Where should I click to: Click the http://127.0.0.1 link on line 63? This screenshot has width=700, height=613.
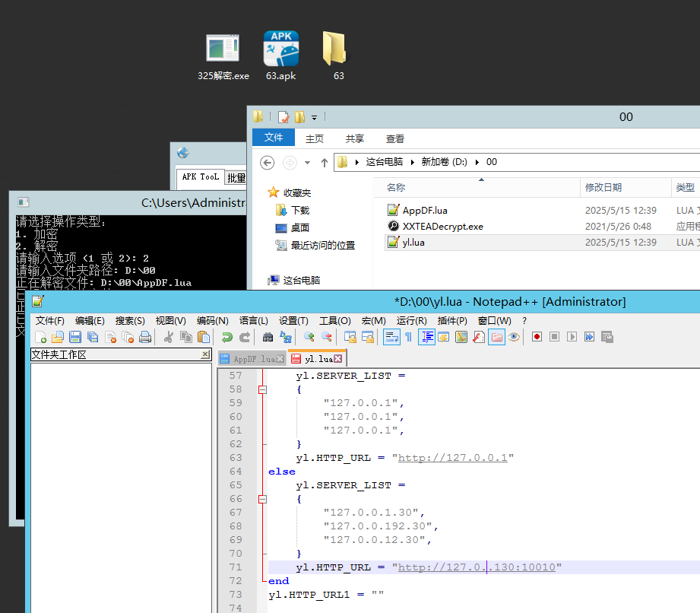452,458
